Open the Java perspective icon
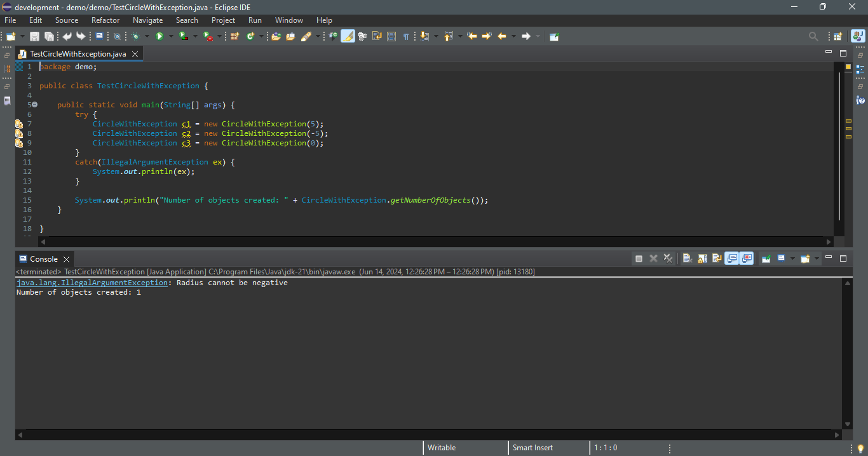The height and width of the screenshot is (456, 868). tap(857, 36)
